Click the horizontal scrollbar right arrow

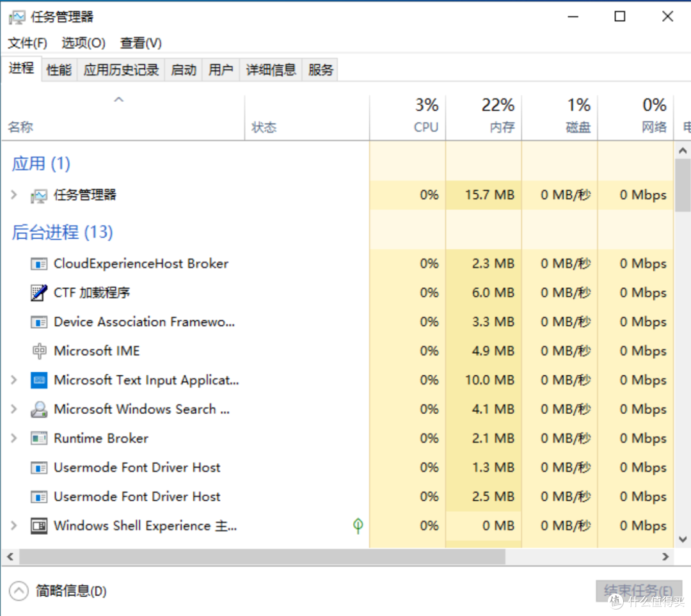click(x=665, y=557)
